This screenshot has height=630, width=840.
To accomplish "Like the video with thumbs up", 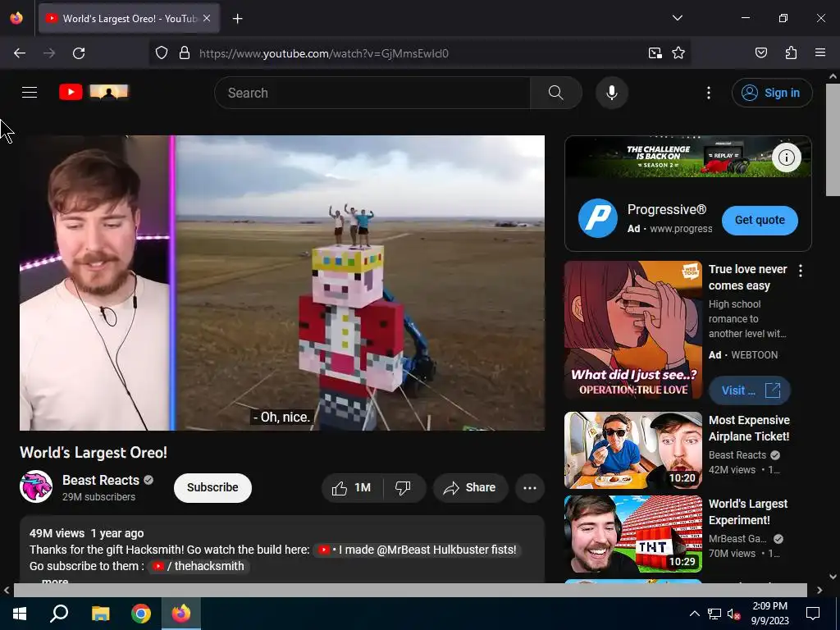I will (351, 487).
